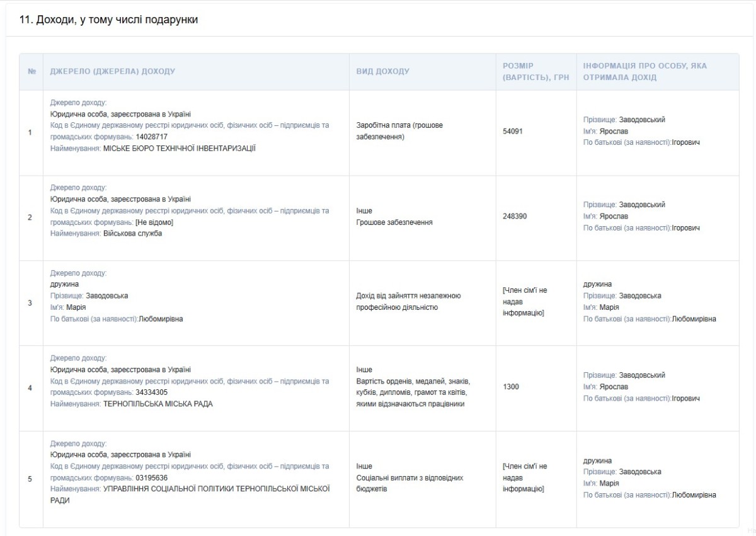Screen dimensions: 756x536
Task: Select registry code 03195636
Action: pyautogui.click(x=152, y=477)
